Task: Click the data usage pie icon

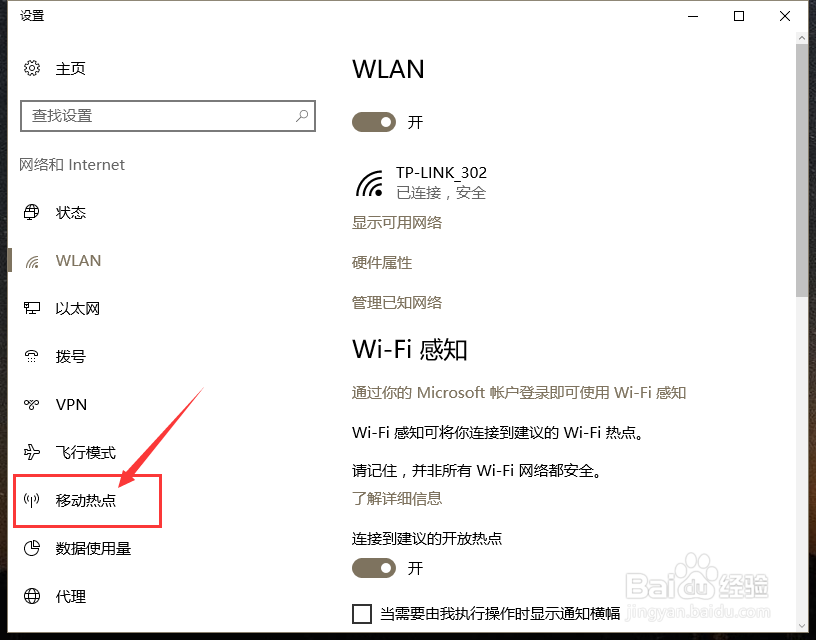Action: [x=31, y=548]
